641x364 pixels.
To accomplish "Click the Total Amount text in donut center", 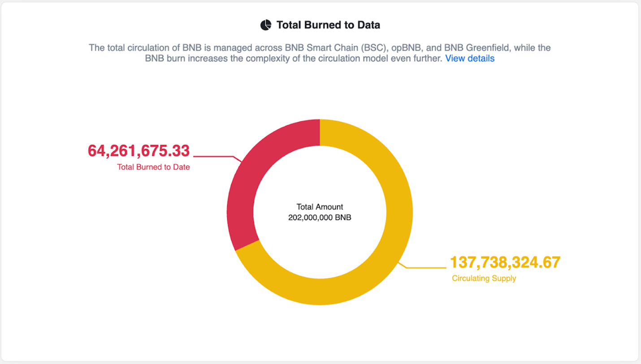I will 320,207.
